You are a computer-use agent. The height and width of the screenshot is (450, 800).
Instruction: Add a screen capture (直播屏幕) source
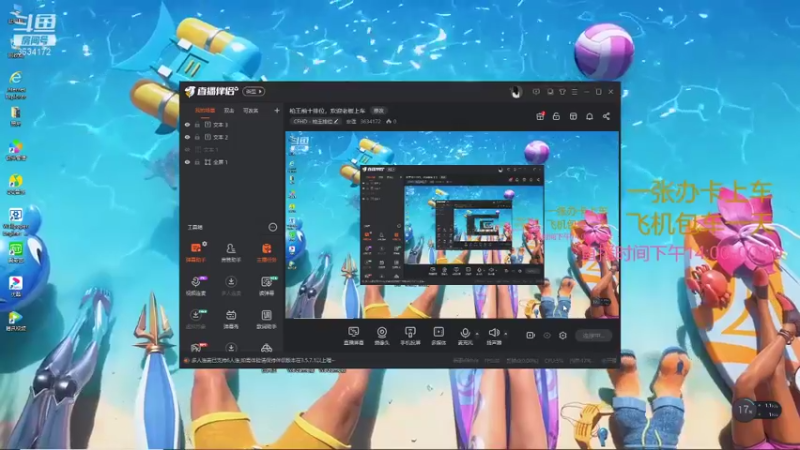coord(354,336)
